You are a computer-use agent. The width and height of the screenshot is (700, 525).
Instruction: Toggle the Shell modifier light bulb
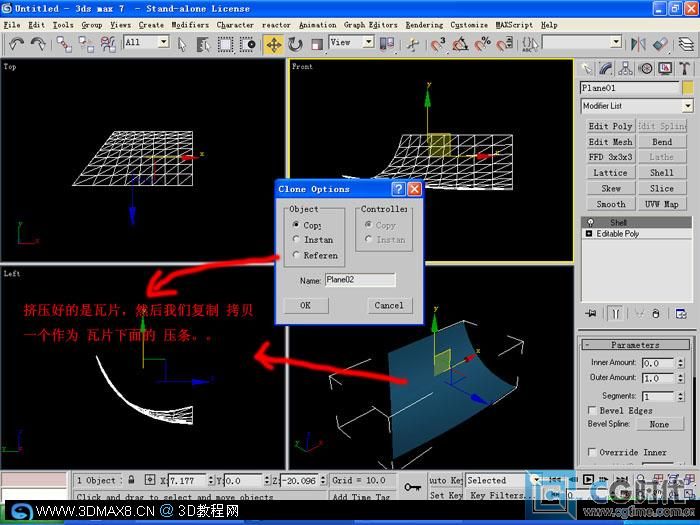[591, 222]
